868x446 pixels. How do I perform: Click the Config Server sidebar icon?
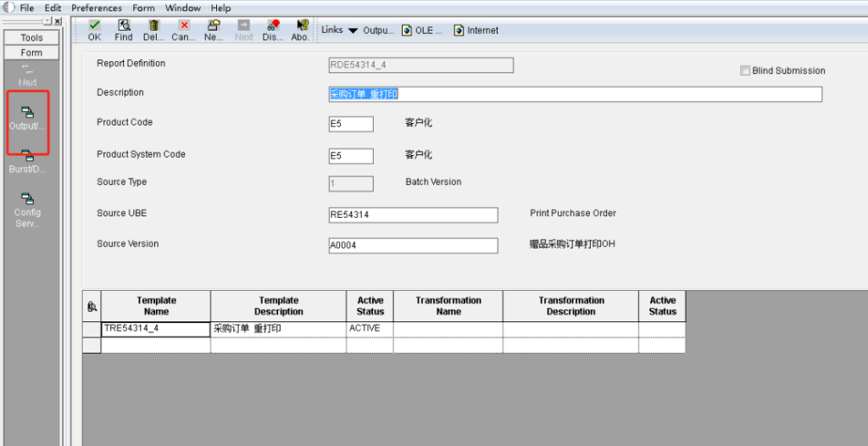[x=28, y=199]
